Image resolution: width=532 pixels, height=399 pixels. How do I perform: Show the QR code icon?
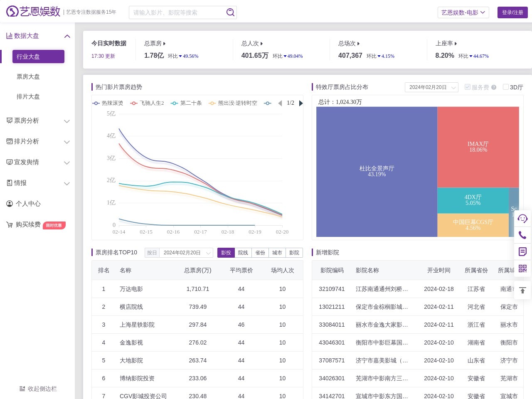coord(522,268)
